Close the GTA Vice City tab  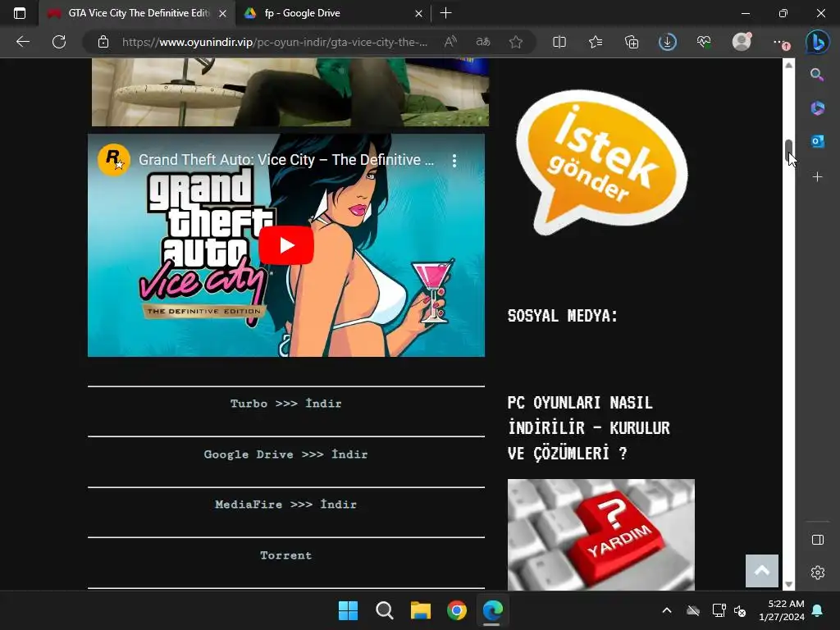click(222, 13)
